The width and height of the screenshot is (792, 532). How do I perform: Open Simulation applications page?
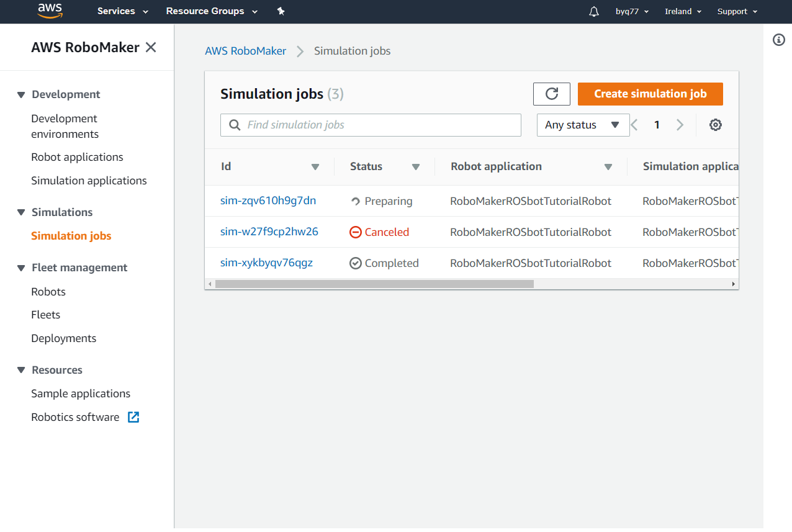coord(89,181)
